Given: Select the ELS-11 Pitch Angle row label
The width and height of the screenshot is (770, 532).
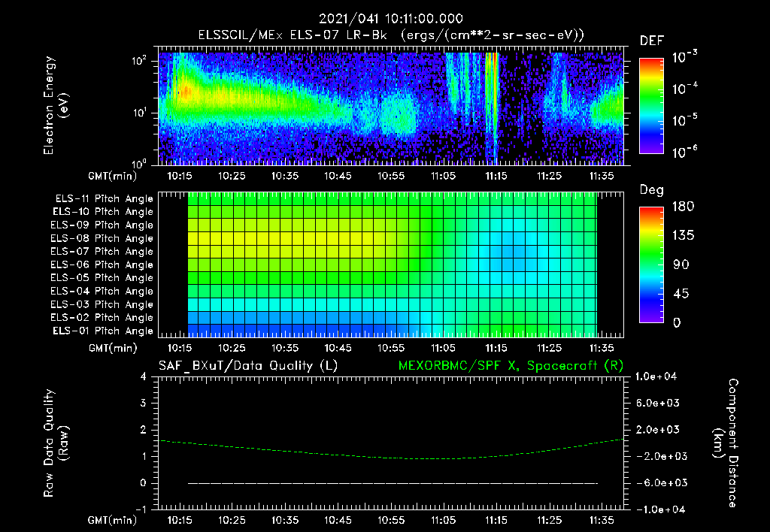Looking at the screenshot, I should 104,199.
